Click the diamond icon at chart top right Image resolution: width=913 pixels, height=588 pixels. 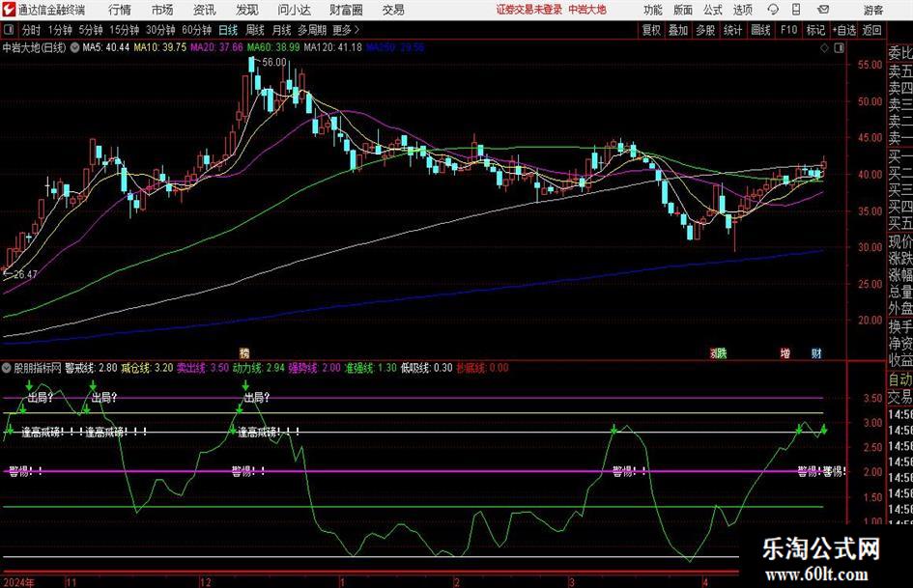824,48
